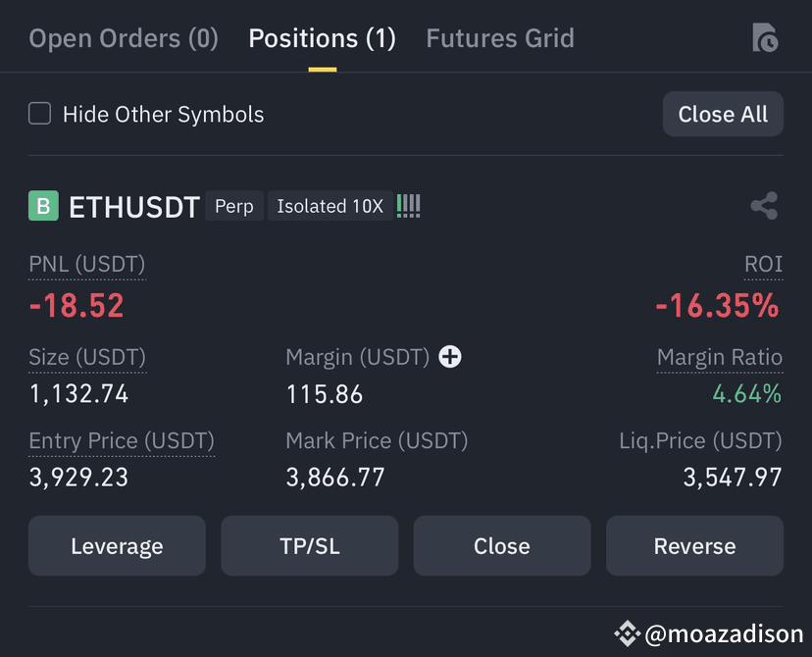Tap the Isolated 10X margin mode tag

point(330,206)
